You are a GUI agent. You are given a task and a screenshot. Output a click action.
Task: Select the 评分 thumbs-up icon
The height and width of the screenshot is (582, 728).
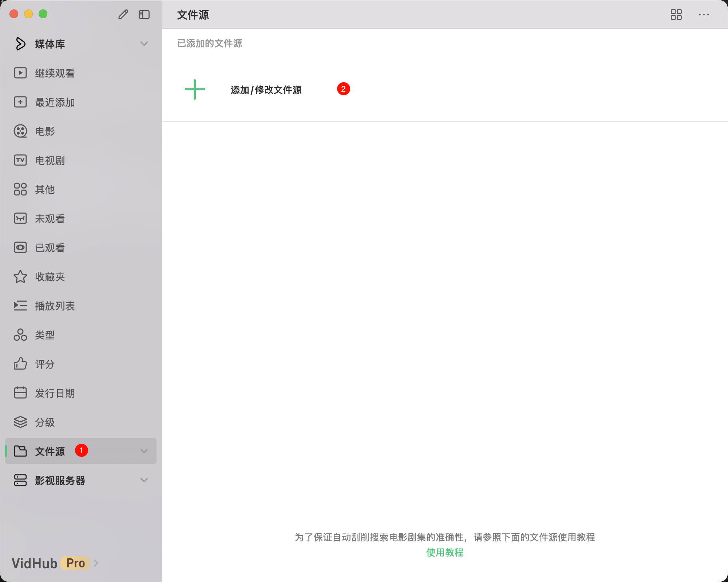click(20, 364)
